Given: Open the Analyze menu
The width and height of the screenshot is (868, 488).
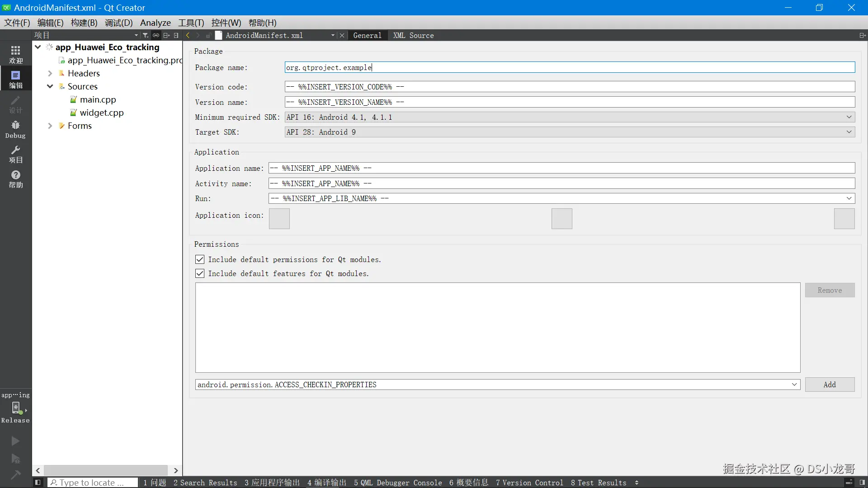Looking at the screenshot, I should (x=155, y=23).
